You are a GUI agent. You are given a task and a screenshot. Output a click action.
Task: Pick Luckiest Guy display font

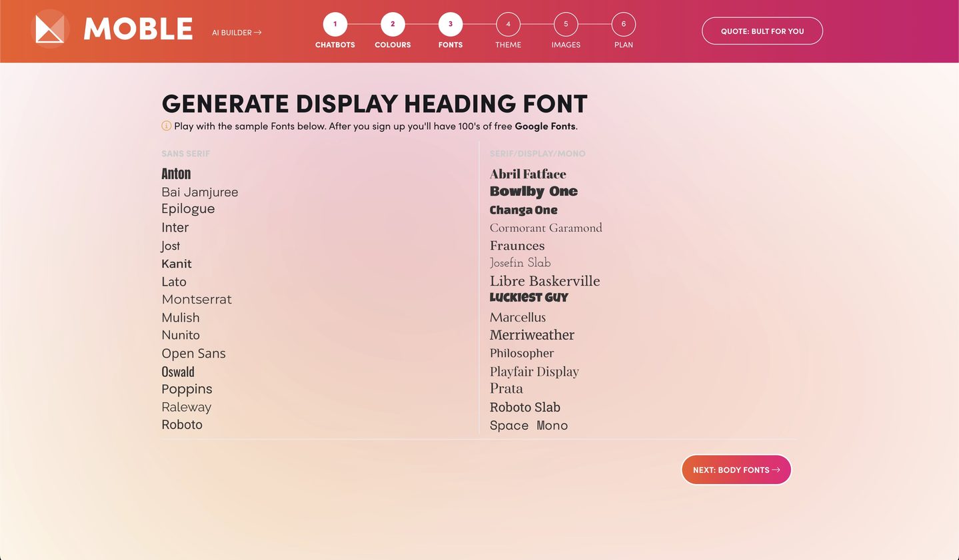click(528, 298)
